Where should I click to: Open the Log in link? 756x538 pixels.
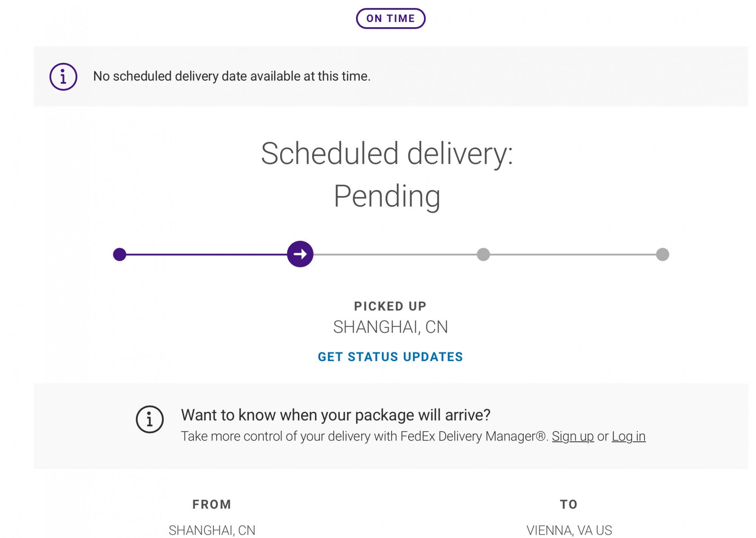tap(629, 436)
